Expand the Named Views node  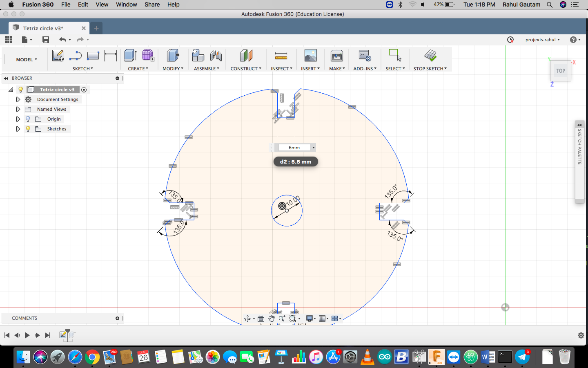click(18, 109)
